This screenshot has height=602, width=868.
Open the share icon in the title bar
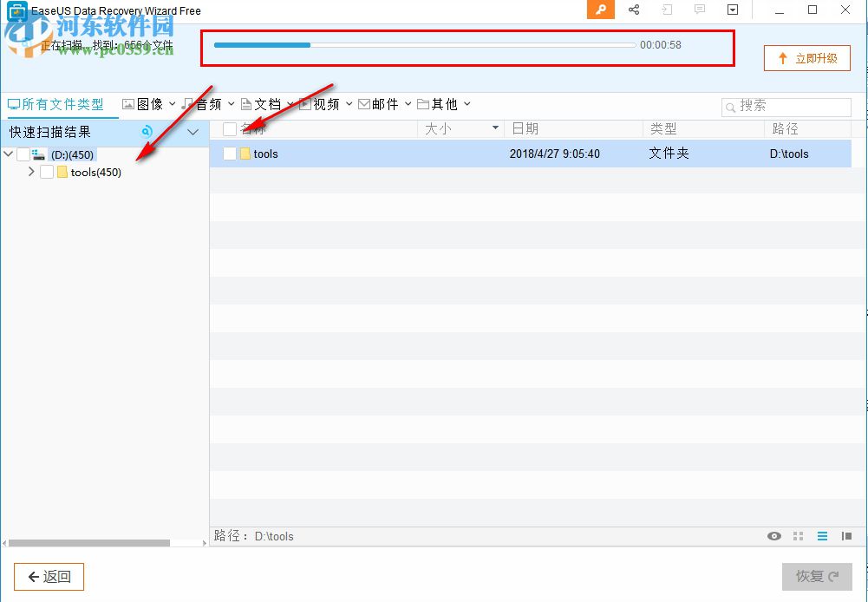pyautogui.click(x=633, y=10)
